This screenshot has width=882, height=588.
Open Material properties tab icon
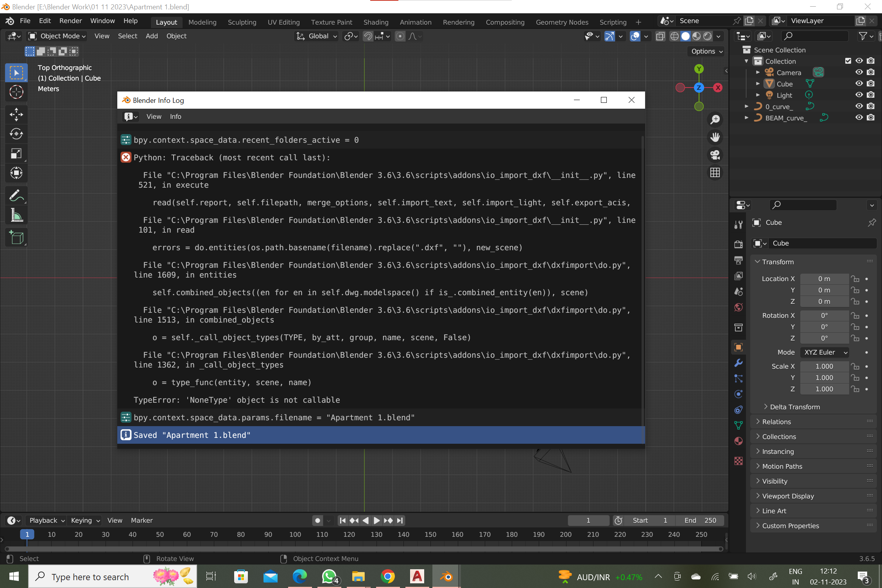pos(738,441)
